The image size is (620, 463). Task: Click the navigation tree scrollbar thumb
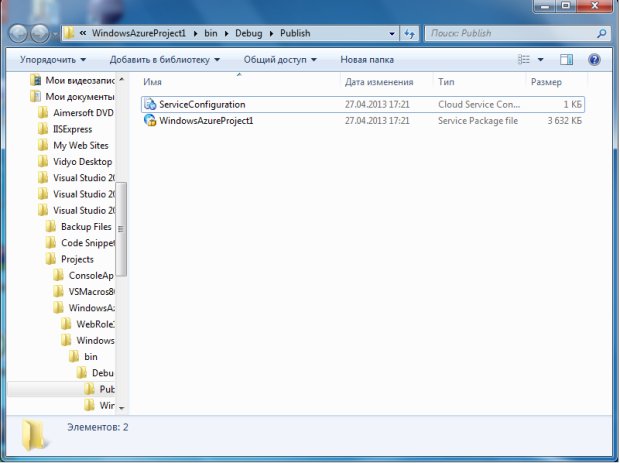121,229
